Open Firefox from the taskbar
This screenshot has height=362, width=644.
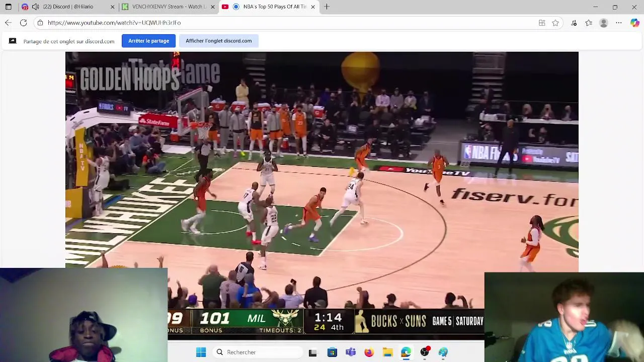(x=369, y=352)
